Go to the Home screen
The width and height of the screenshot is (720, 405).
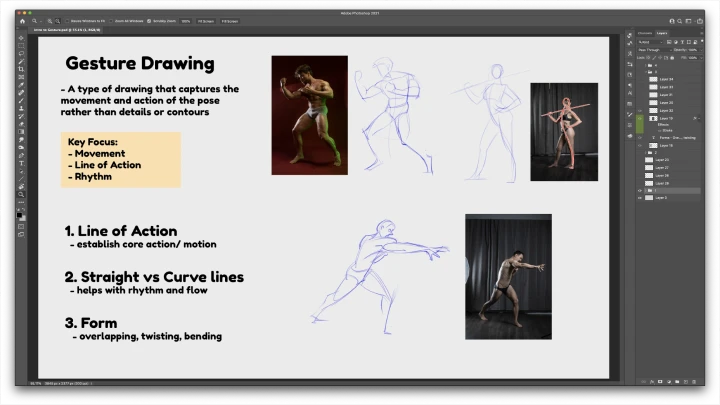[x=22, y=21]
